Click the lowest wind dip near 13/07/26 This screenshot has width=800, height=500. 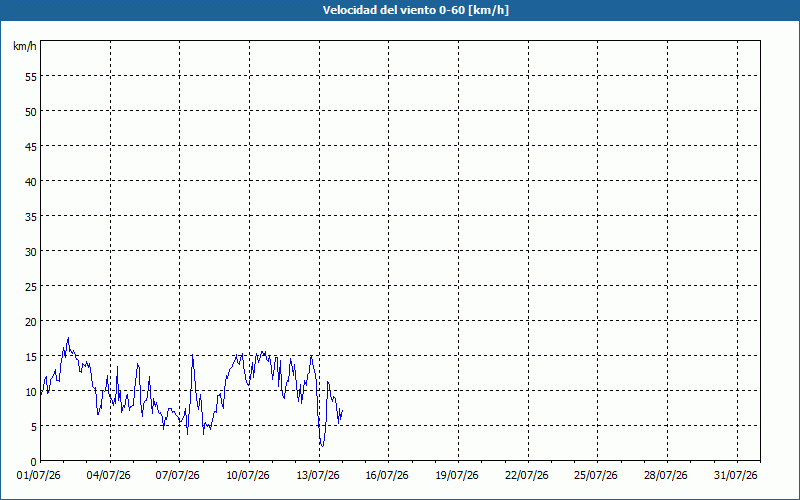[x=322, y=446]
